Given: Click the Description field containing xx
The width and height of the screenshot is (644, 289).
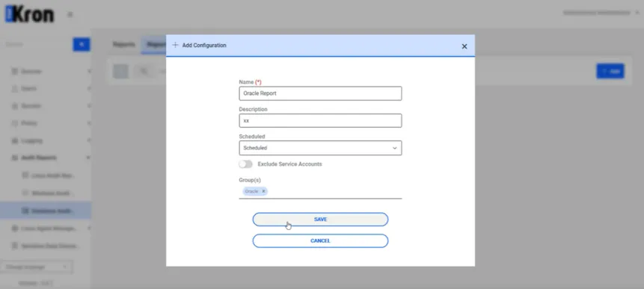Looking at the screenshot, I should (320, 120).
